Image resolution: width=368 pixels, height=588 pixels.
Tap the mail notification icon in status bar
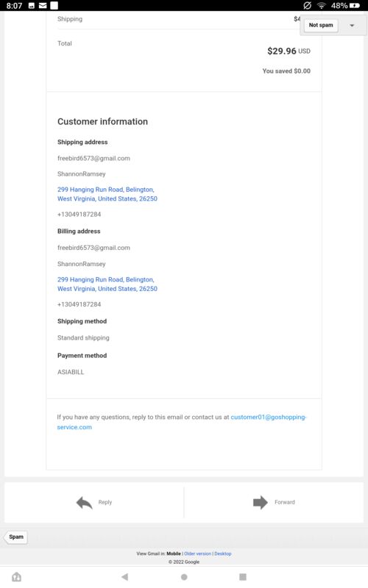(43, 6)
